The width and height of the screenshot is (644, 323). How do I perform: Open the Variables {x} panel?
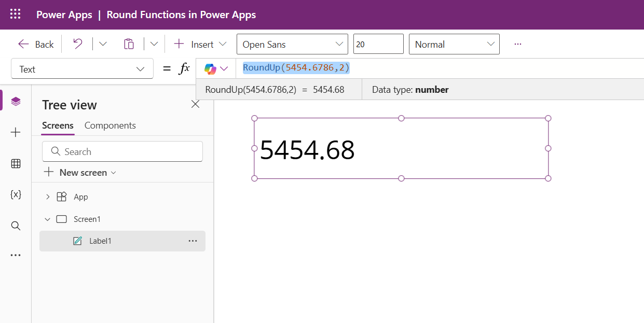(x=16, y=194)
